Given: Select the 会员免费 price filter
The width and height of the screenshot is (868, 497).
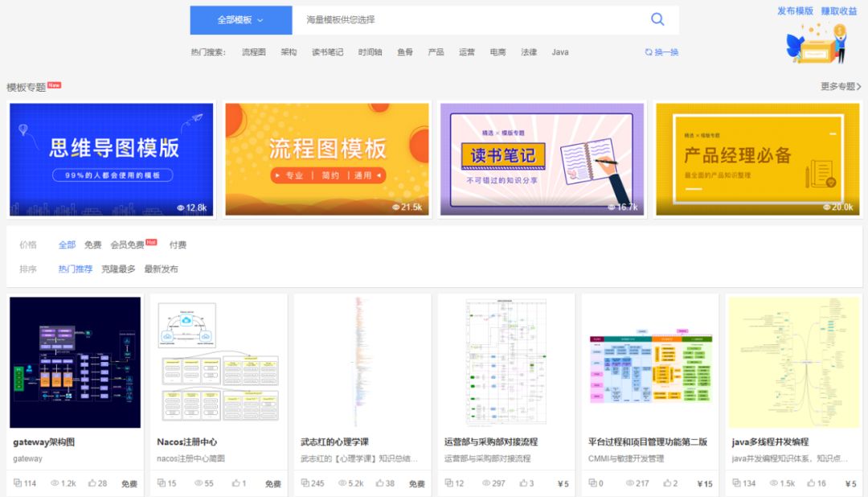Looking at the screenshot, I should [129, 244].
